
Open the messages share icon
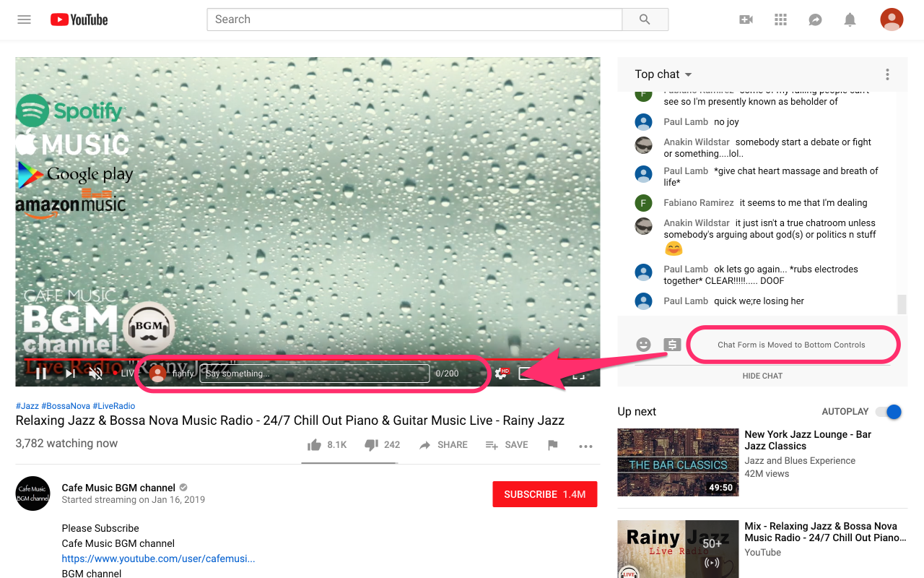point(815,20)
